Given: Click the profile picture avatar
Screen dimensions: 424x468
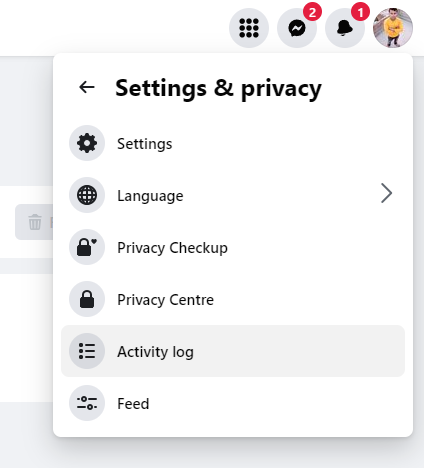Looking at the screenshot, I should 393,28.
